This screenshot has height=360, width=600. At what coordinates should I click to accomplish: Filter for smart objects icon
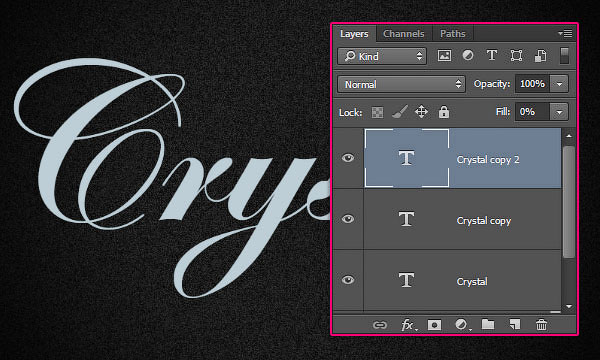pos(540,56)
